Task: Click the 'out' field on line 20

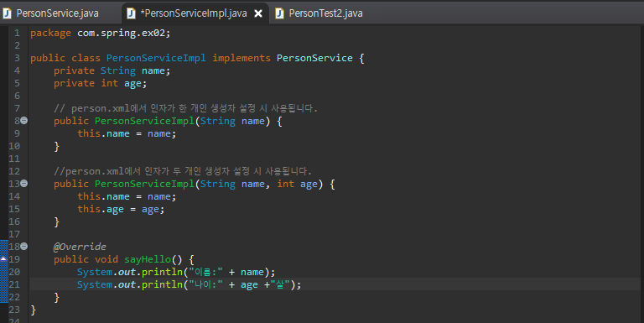Action: (x=127, y=272)
